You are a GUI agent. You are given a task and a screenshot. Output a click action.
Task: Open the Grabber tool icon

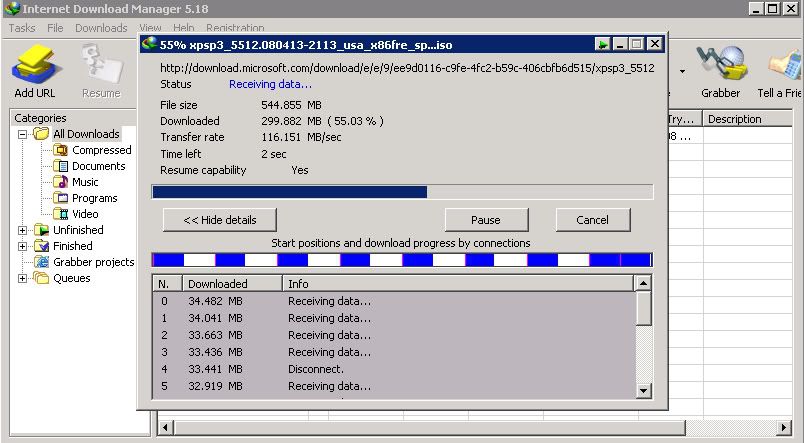click(x=720, y=64)
